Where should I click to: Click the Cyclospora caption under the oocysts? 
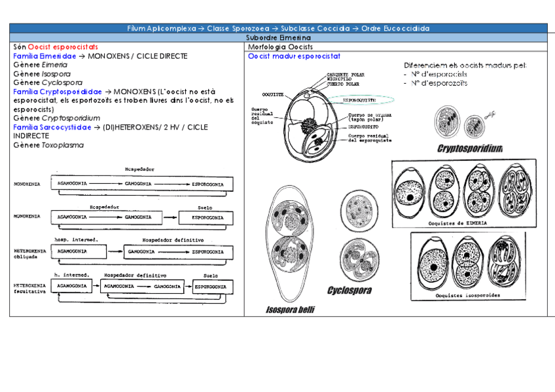349,291
